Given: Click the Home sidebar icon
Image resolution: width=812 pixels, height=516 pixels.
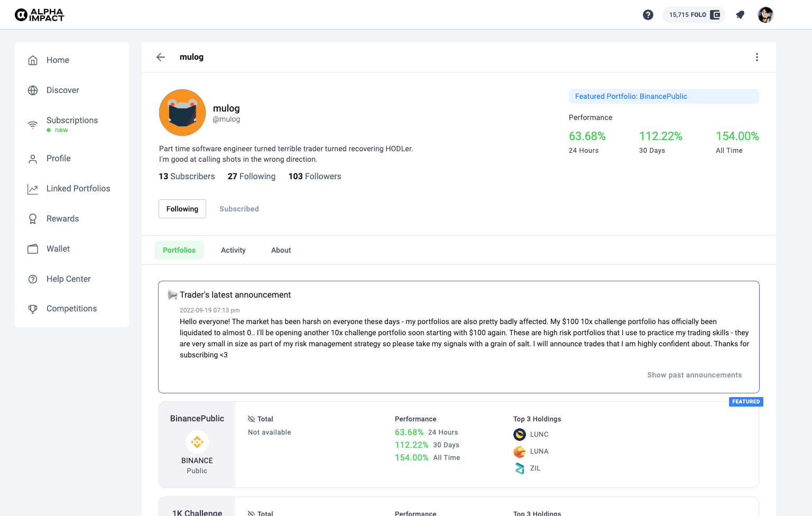Looking at the screenshot, I should 33,60.
